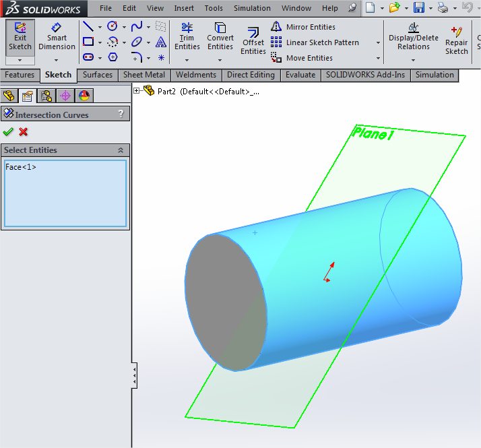Open the DisplayManager appearance tab
Screen dimensions: 481x448
point(84,96)
